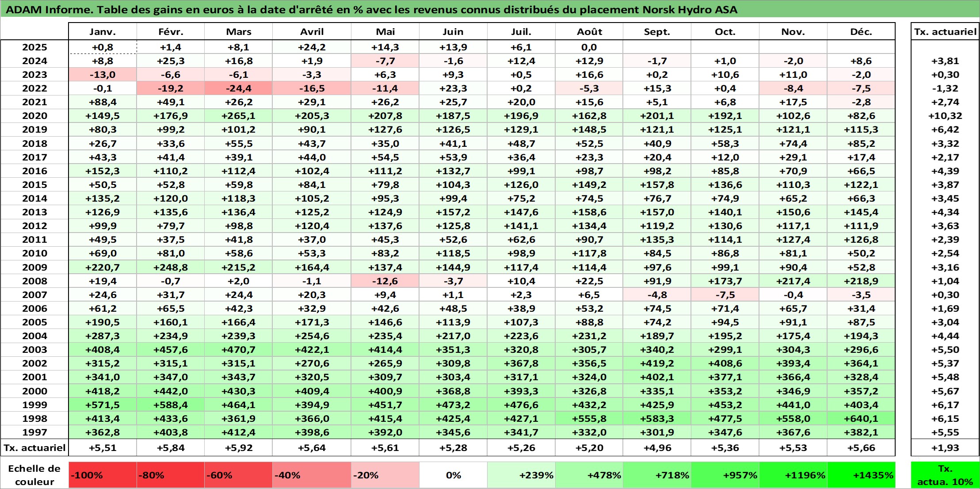The width and height of the screenshot is (980, 489).
Task: Click the +10,32 actuarial rate for 2020
Action: (x=945, y=116)
